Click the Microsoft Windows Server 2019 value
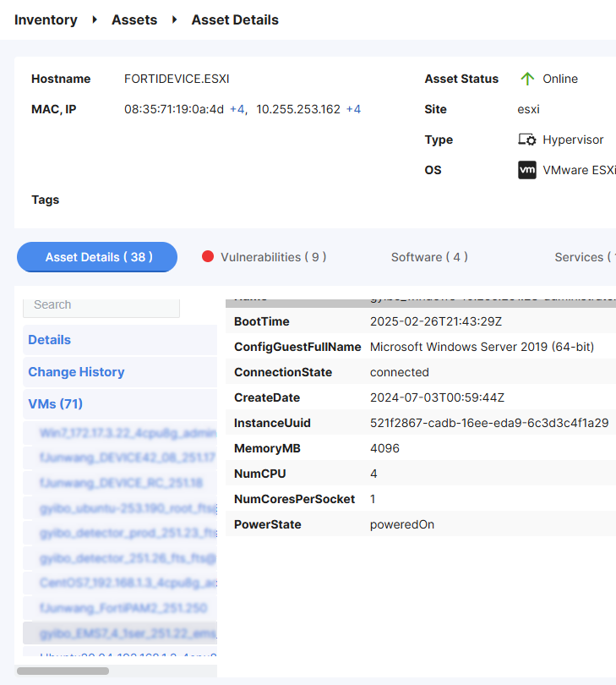 point(482,347)
